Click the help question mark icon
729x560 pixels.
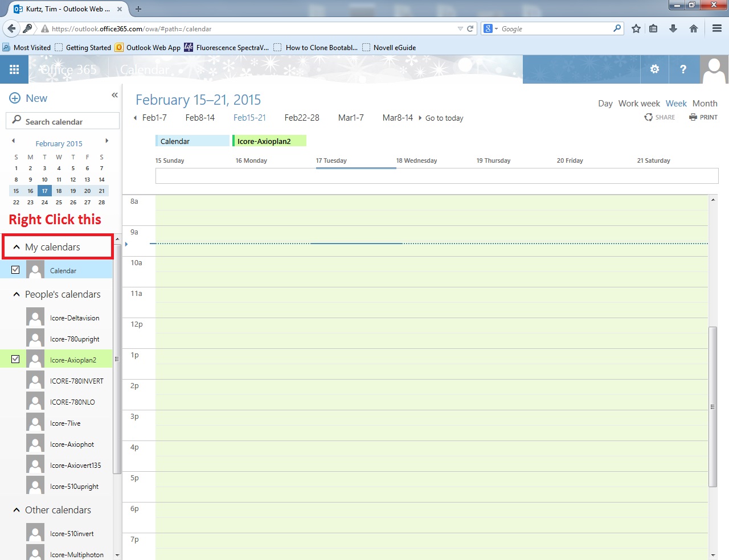pos(683,69)
